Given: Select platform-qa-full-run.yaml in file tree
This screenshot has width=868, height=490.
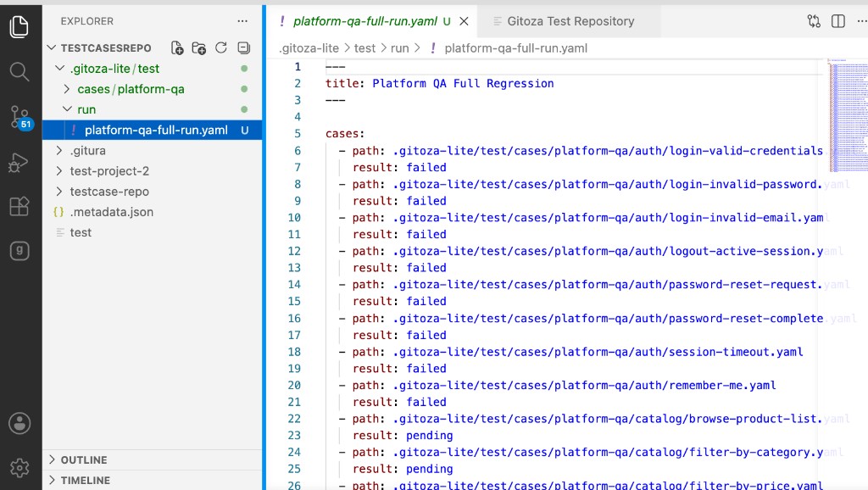Looking at the screenshot, I should pos(153,130).
